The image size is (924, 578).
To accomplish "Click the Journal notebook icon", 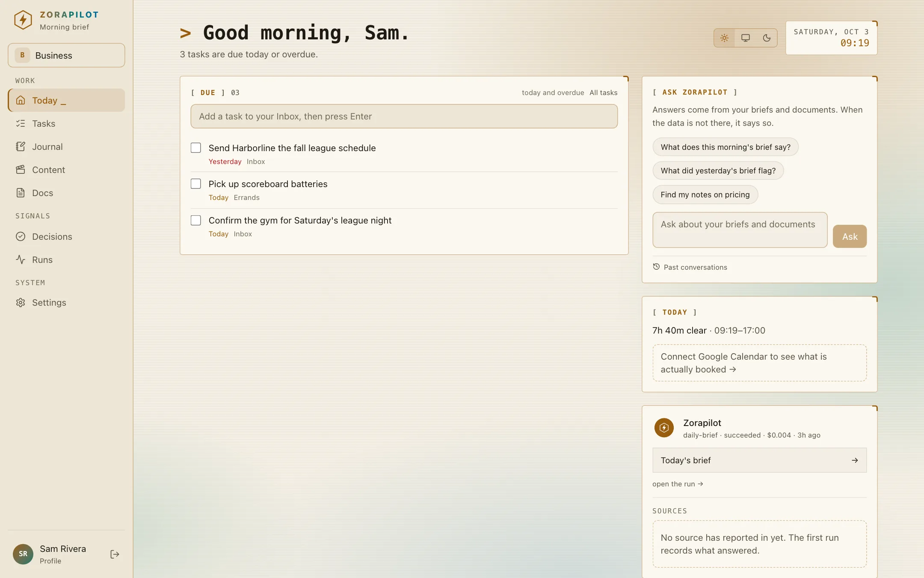I will click(x=21, y=146).
